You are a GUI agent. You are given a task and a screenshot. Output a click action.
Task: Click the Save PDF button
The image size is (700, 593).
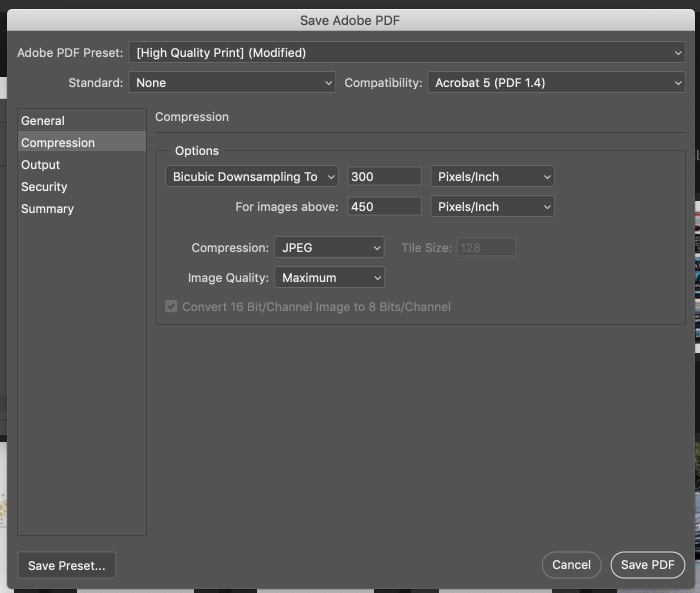(x=647, y=564)
